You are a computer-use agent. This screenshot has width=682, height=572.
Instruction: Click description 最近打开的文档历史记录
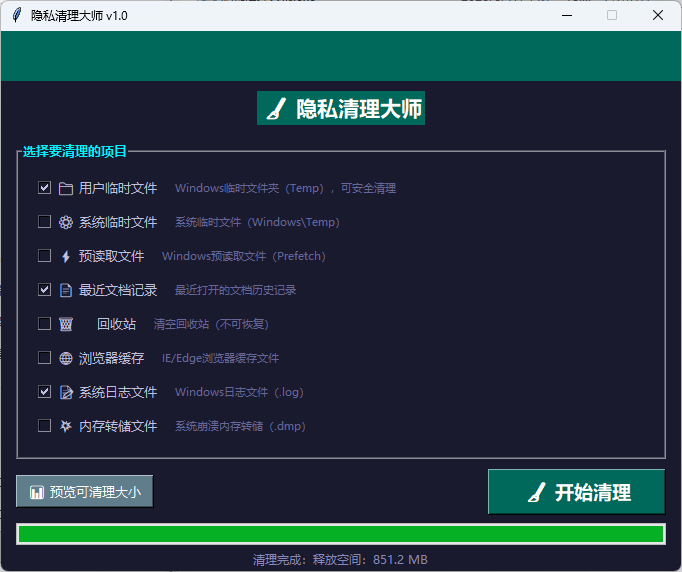pyautogui.click(x=235, y=290)
